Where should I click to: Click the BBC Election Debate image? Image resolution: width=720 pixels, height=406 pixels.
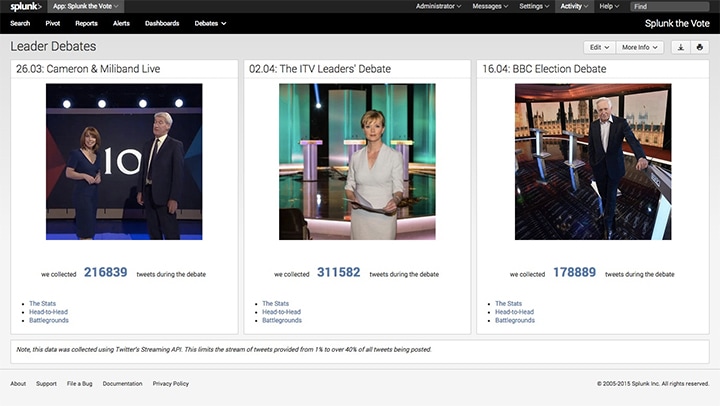[593, 162]
